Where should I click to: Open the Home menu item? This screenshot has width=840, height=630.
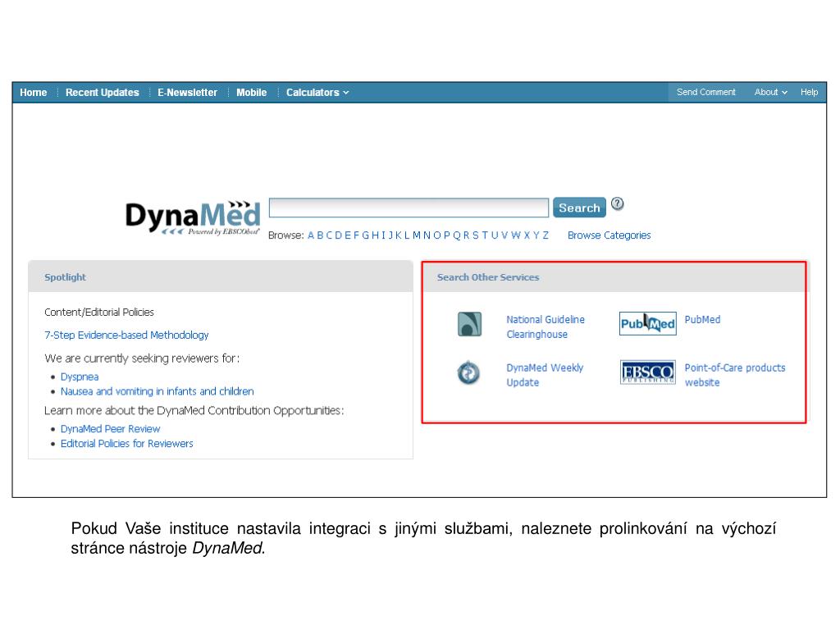point(33,92)
